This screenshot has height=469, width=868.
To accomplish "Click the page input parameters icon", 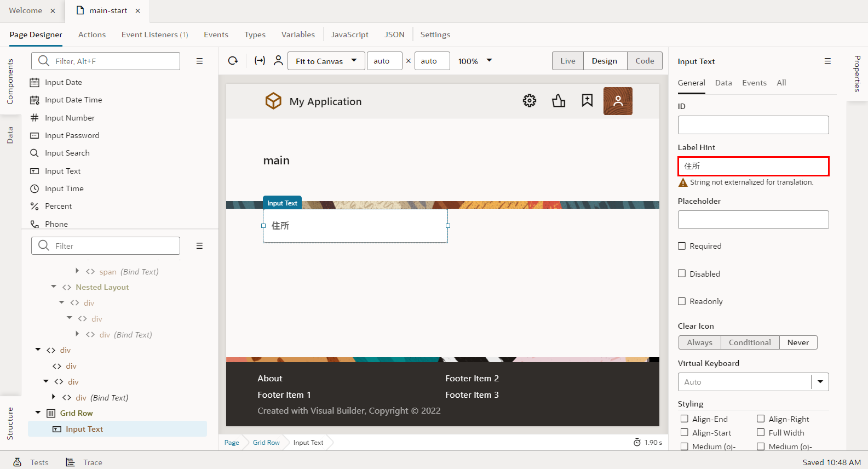I will pos(260,61).
